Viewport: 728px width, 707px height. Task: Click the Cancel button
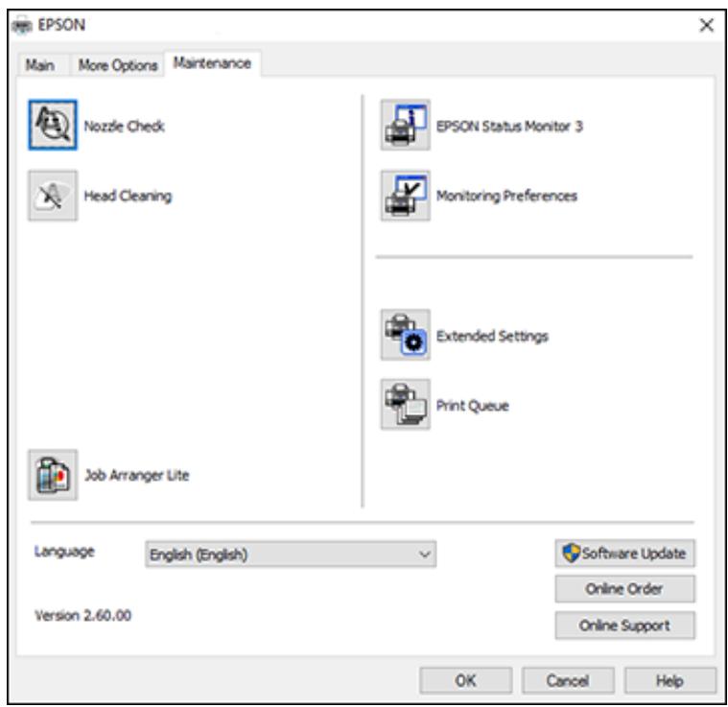(x=568, y=680)
